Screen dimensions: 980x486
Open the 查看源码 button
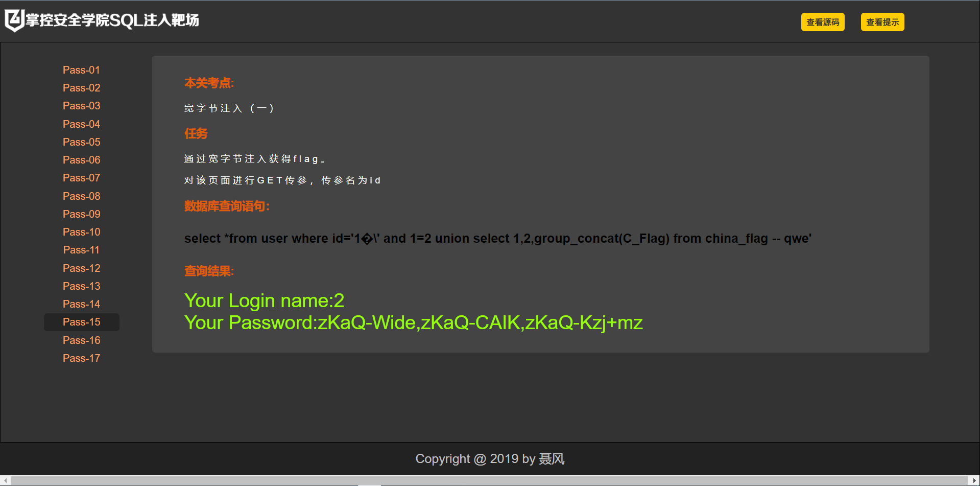[823, 22]
